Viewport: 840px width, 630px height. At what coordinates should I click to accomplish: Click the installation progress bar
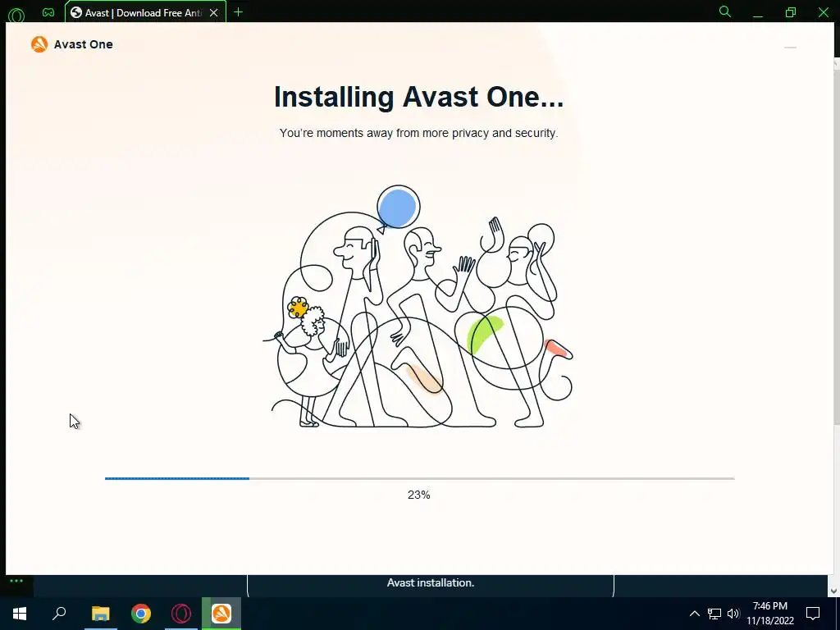(x=419, y=478)
